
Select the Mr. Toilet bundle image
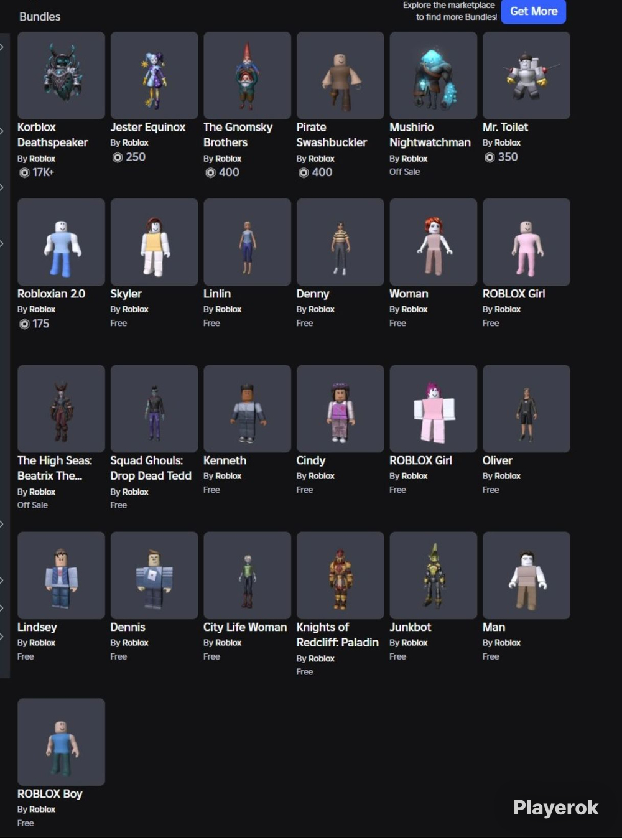click(x=526, y=75)
